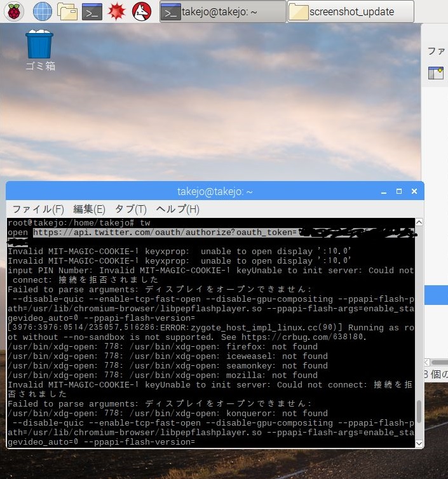Open the ファイル(F) menu in the terminal
448x479 pixels.
38,209
